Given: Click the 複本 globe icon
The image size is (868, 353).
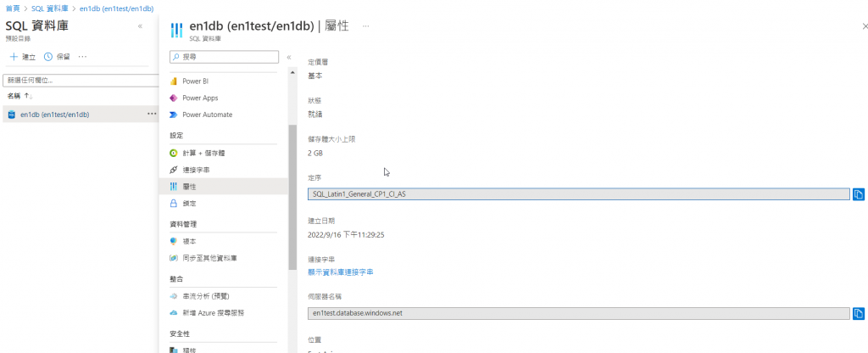Looking at the screenshot, I should [x=173, y=242].
